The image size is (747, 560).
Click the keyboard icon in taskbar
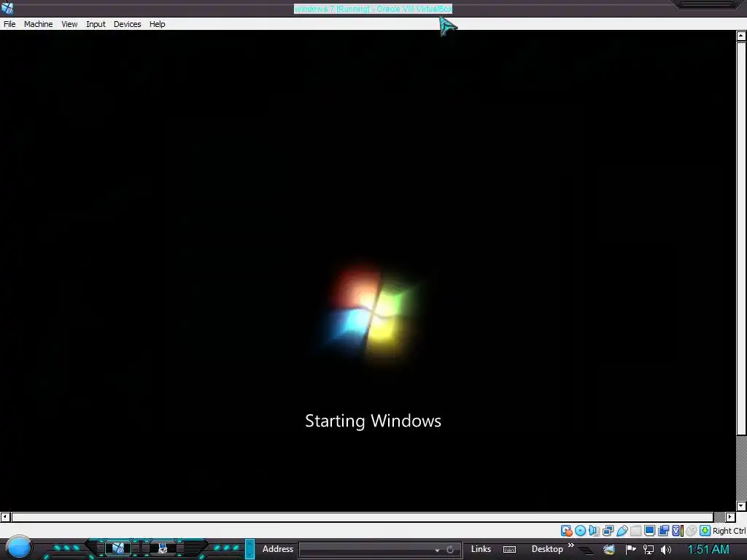509,550
